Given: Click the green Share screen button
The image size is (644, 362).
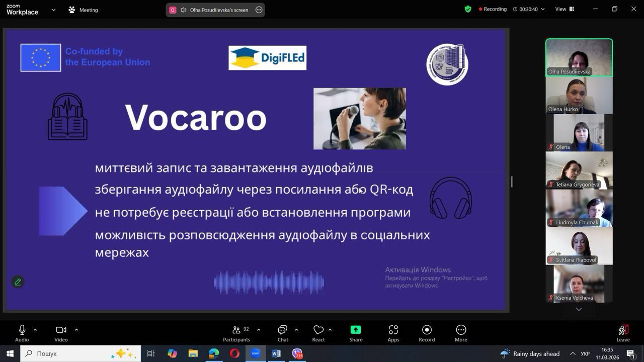Looking at the screenshot, I should 356,333.
